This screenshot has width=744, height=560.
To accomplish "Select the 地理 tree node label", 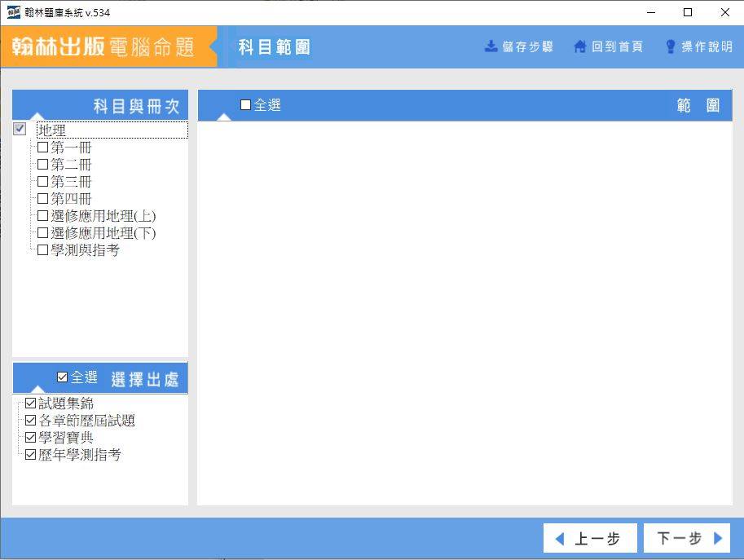I will pyautogui.click(x=52, y=130).
